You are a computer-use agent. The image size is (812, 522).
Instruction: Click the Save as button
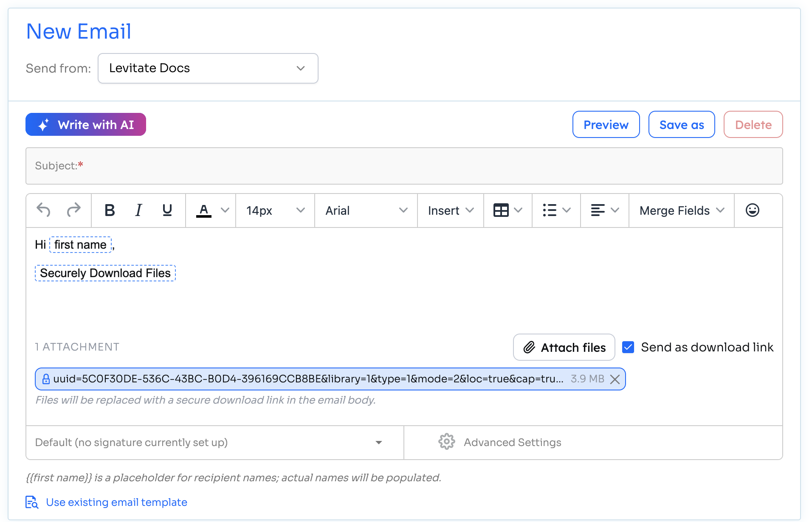click(x=682, y=124)
